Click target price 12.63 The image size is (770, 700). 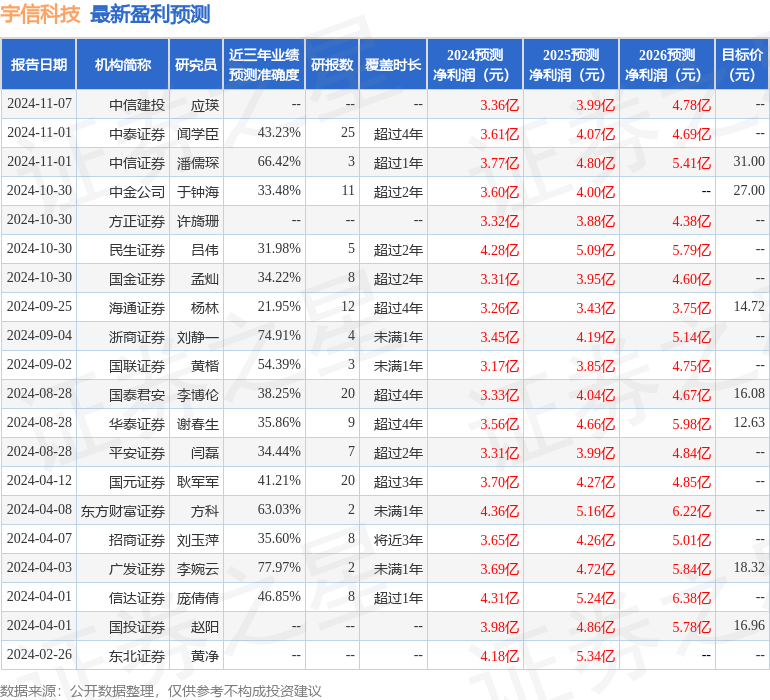click(749, 422)
